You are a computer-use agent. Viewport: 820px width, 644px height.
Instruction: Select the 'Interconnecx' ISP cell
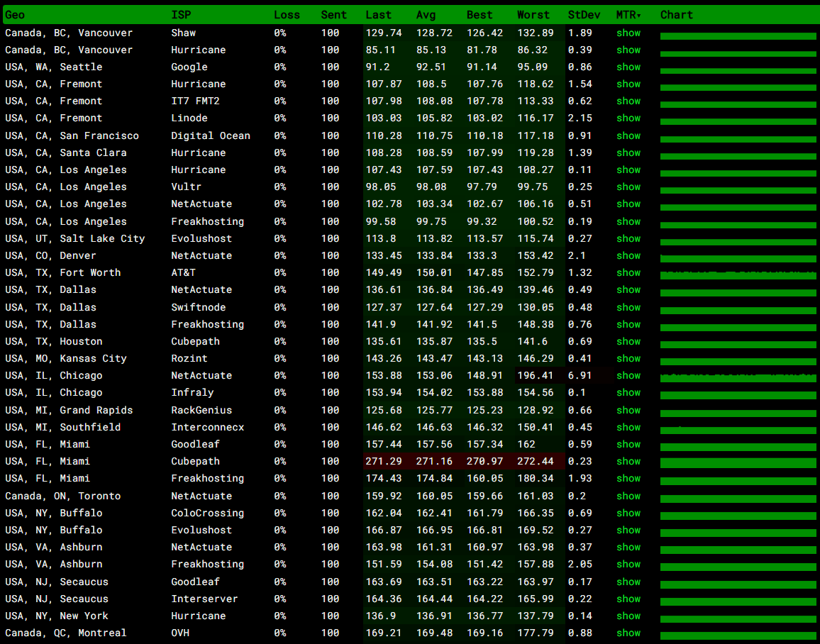tap(208, 428)
